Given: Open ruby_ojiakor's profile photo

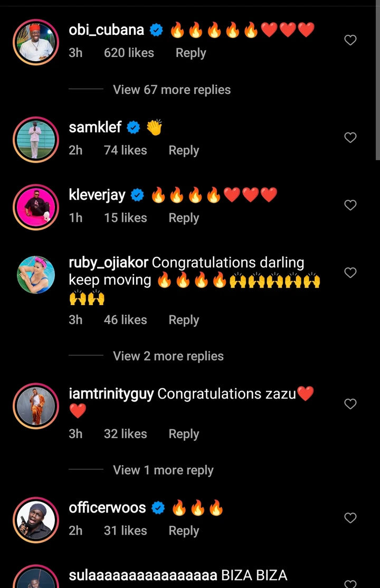Looking at the screenshot, I should pos(36,274).
